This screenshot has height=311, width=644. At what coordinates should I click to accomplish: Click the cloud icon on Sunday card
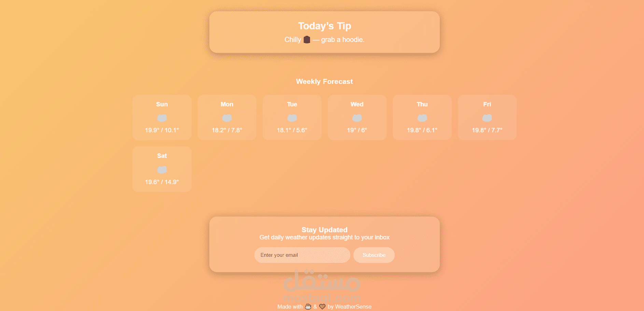point(162,118)
